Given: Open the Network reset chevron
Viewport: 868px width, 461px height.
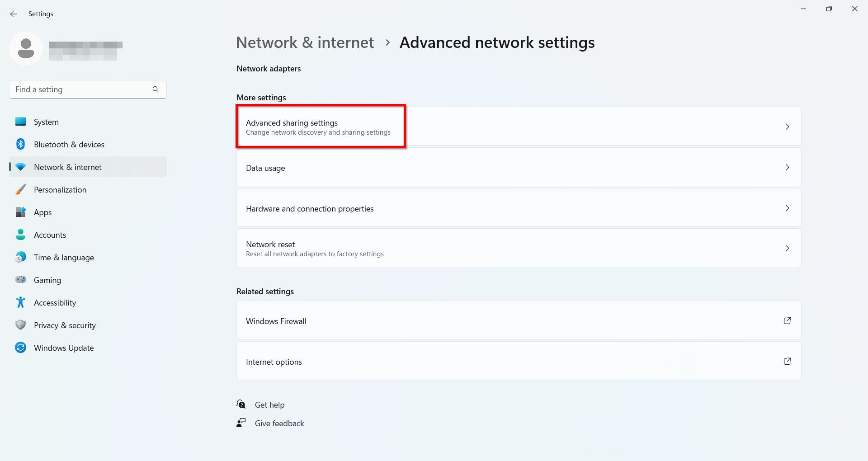Looking at the screenshot, I should click(x=787, y=248).
